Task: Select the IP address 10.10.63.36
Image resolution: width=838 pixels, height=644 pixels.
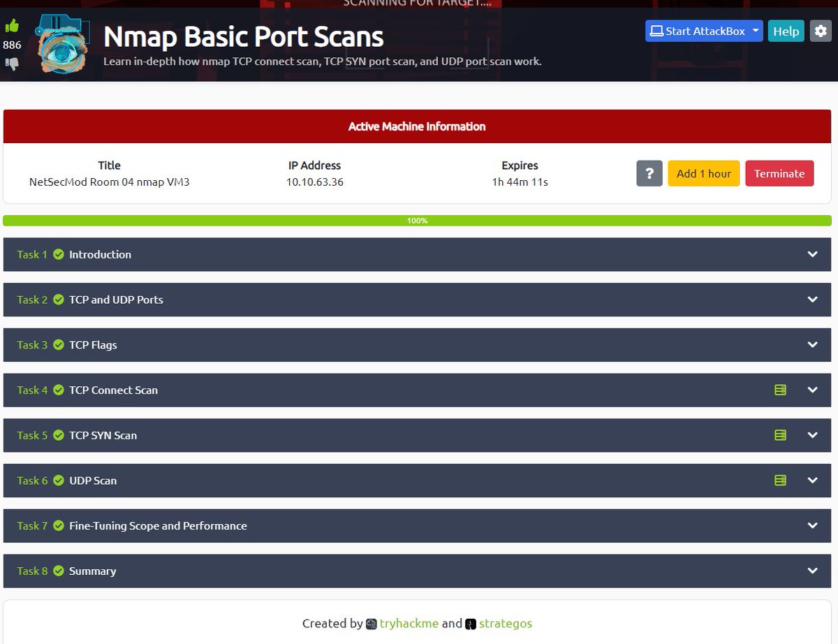Action: (314, 182)
